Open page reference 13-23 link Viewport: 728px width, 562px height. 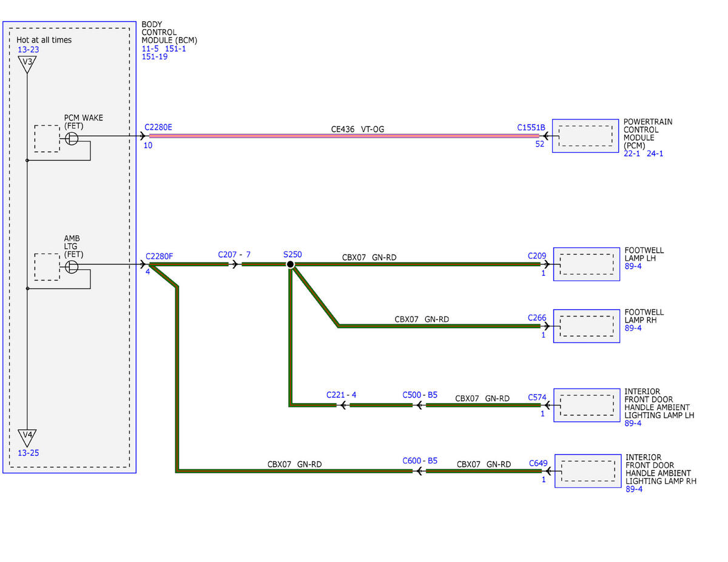click(x=28, y=50)
